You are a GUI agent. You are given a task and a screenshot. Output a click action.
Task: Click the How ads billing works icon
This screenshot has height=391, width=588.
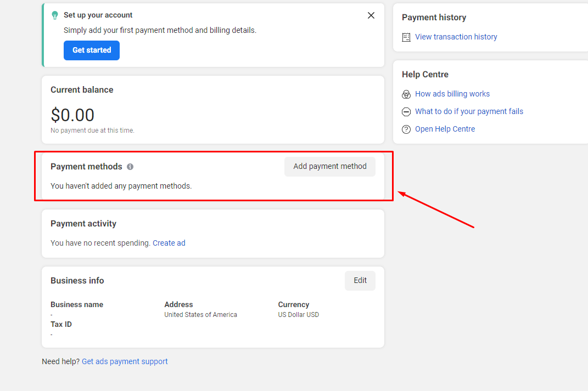[x=406, y=94]
